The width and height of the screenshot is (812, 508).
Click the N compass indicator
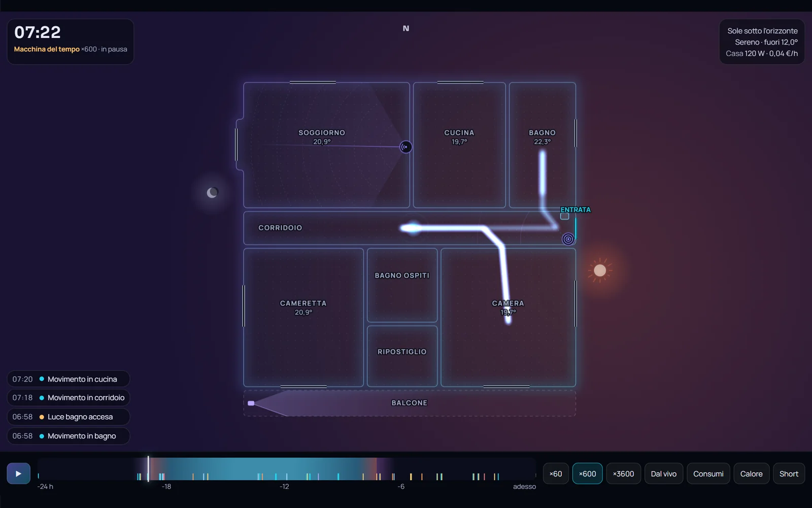coord(406,28)
